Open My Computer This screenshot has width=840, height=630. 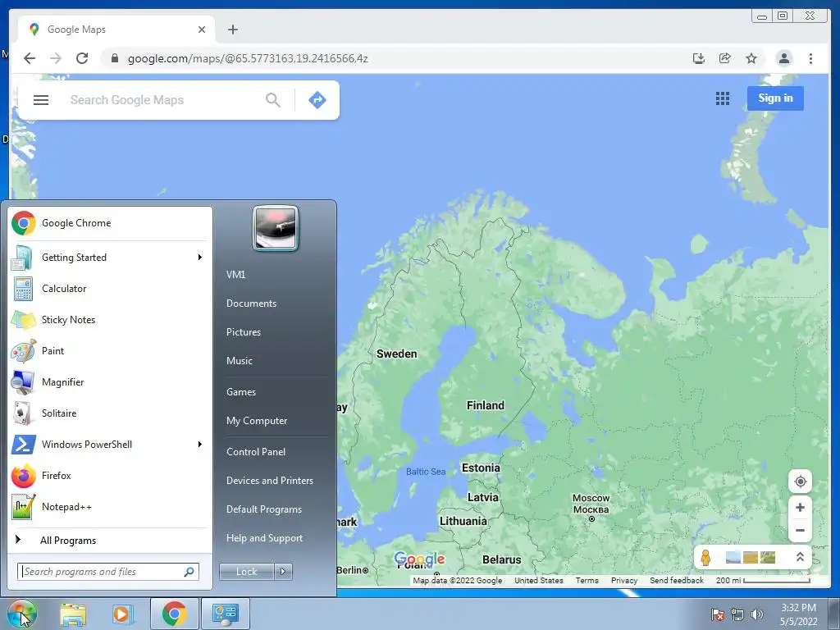(x=257, y=421)
